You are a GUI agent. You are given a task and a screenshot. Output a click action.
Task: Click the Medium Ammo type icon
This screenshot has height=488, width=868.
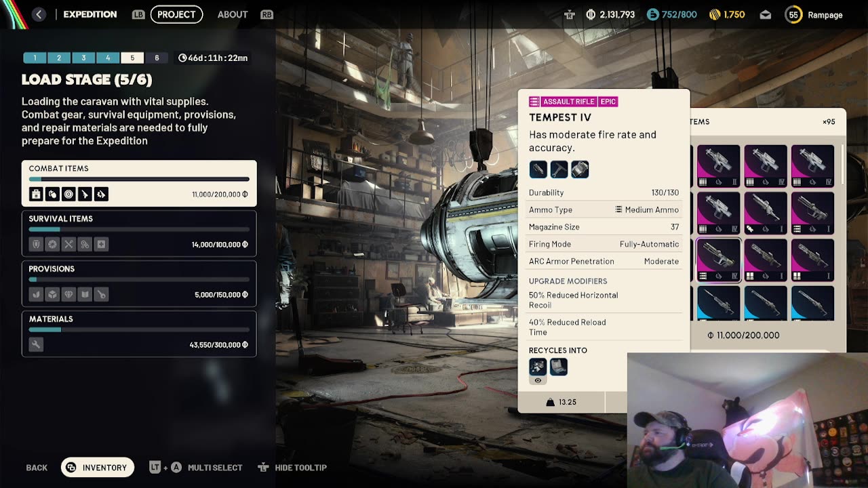click(x=618, y=210)
